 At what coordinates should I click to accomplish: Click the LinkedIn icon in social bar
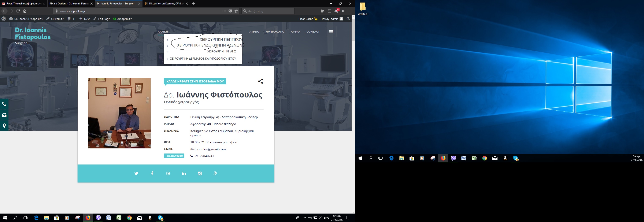click(x=184, y=174)
